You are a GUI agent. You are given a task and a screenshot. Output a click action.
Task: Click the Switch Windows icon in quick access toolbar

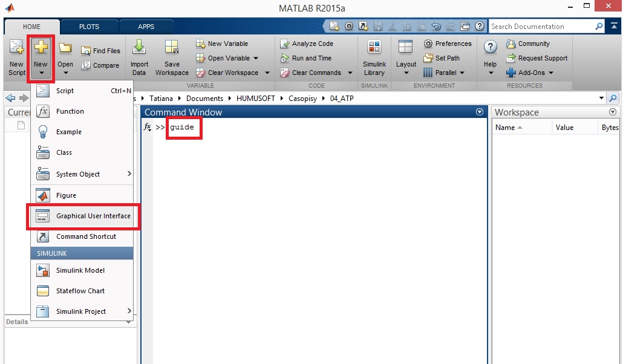pyautogui.click(x=465, y=27)
